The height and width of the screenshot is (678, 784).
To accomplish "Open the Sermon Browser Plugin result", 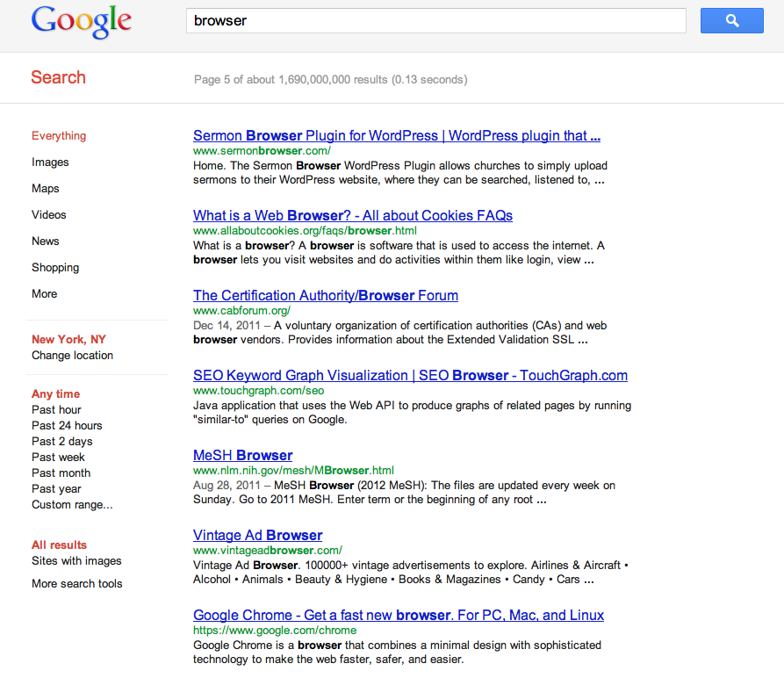I will [x=396, y=136].
